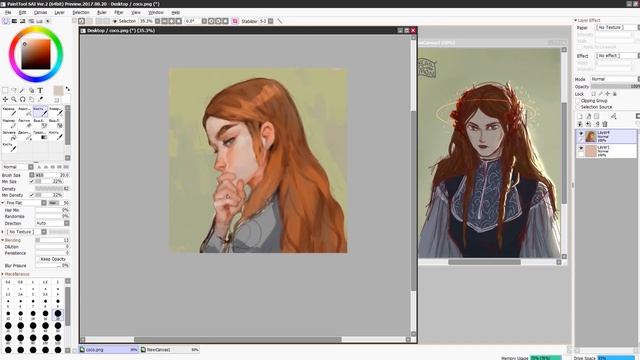Select the Eyedropper color picker tool
The width and height of the screenshot is (640, 360).
[40, 99]
